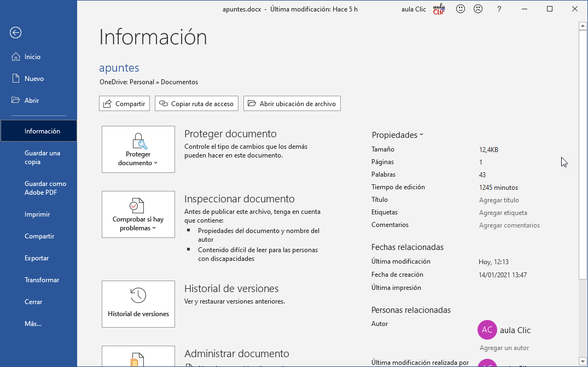Click Abrir ubicación de archivo button
The height and width of the screenshot is (367, 588).
pos(292,103)
